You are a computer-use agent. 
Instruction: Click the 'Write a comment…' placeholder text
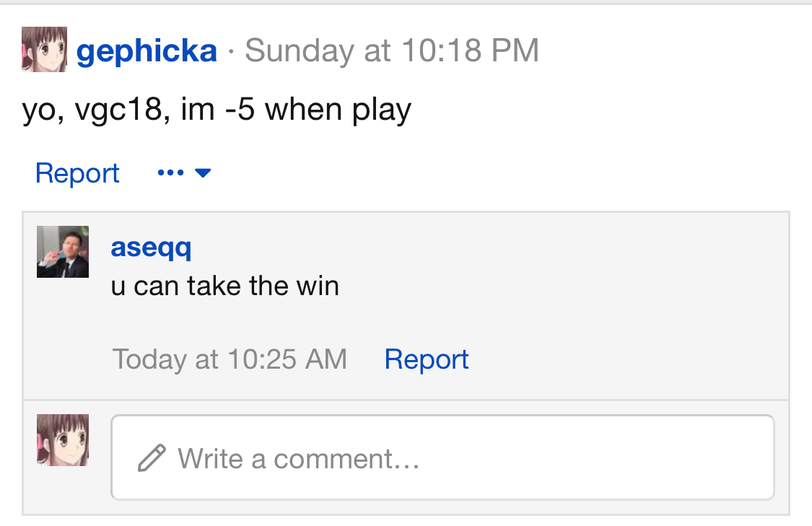pyautogui.click(x=299, y=459)
